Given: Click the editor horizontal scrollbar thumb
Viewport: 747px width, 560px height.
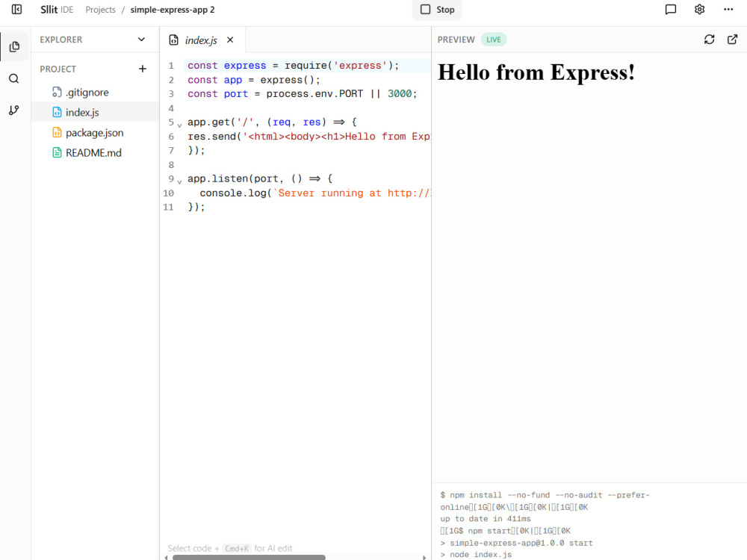Looking at the screenshot, I should [249, 557].
